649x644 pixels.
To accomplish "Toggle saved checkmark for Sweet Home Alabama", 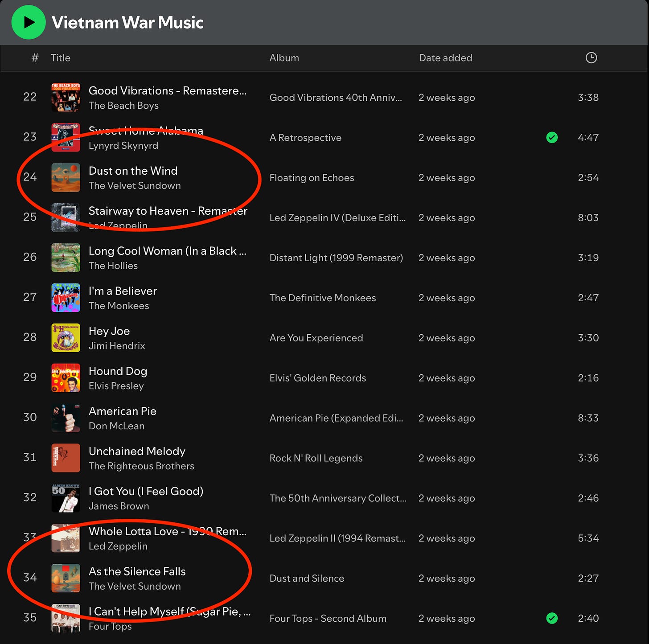I will pyautogui.click(x=552, y=137).
